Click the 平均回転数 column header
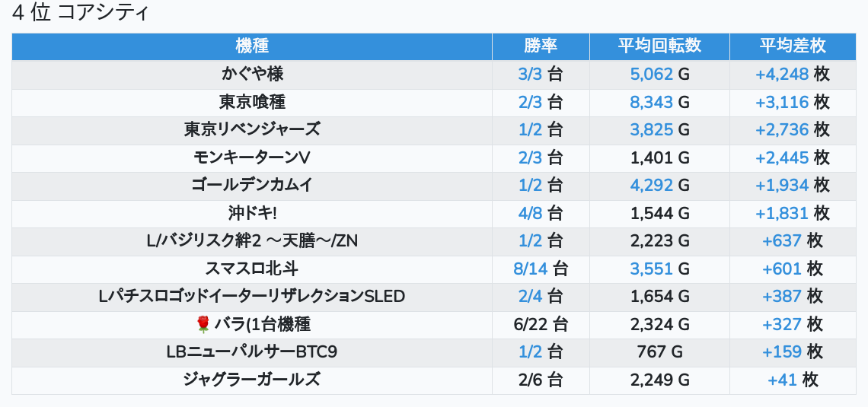 tap(659, 46)
